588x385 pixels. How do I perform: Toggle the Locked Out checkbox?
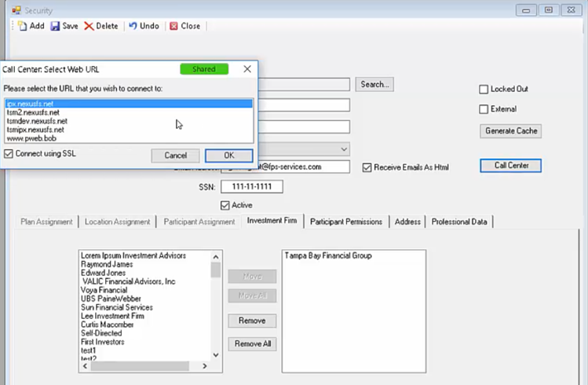(484, 90)
